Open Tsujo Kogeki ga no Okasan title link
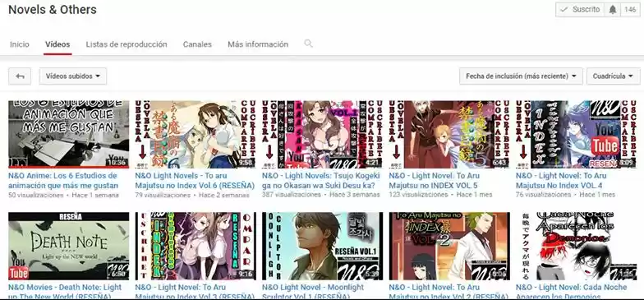Screen dimensions: 644x300 (x=321, y=181)
